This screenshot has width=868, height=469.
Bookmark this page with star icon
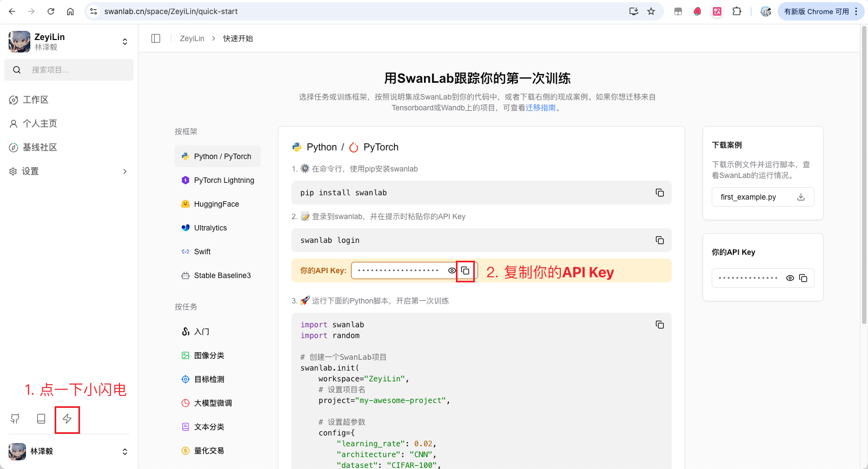point(651,11)
